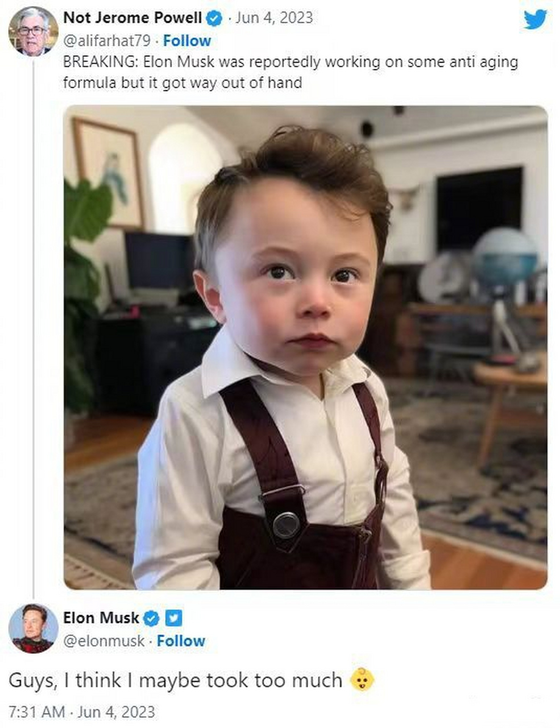Open the "Elon Musk" display name
This screenshot has height=728, width=560.
coord(101,618)
